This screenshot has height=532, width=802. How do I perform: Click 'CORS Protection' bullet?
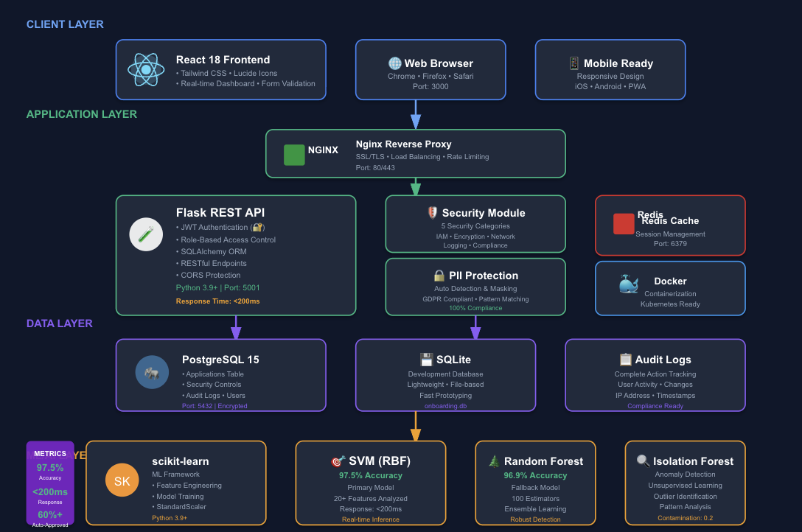click(x=208, y=275)
